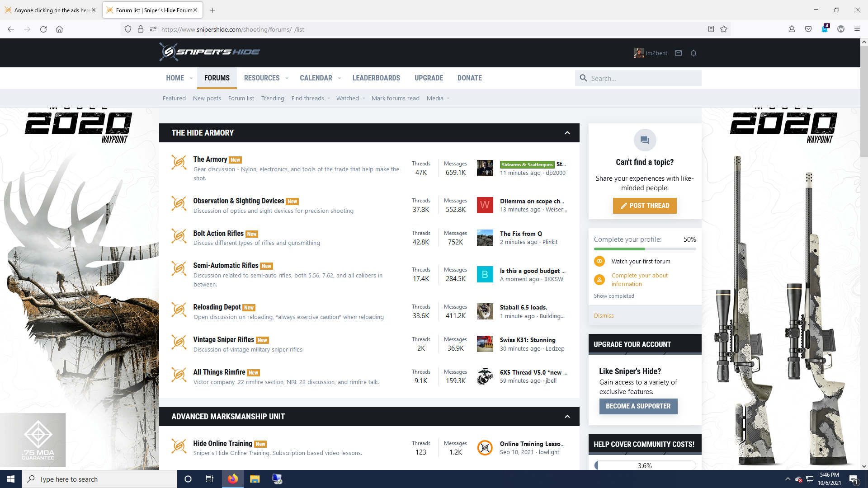
Task: Open Staball 6.5 loads thread
Action: pyautogui.click(x=524, y=307)
